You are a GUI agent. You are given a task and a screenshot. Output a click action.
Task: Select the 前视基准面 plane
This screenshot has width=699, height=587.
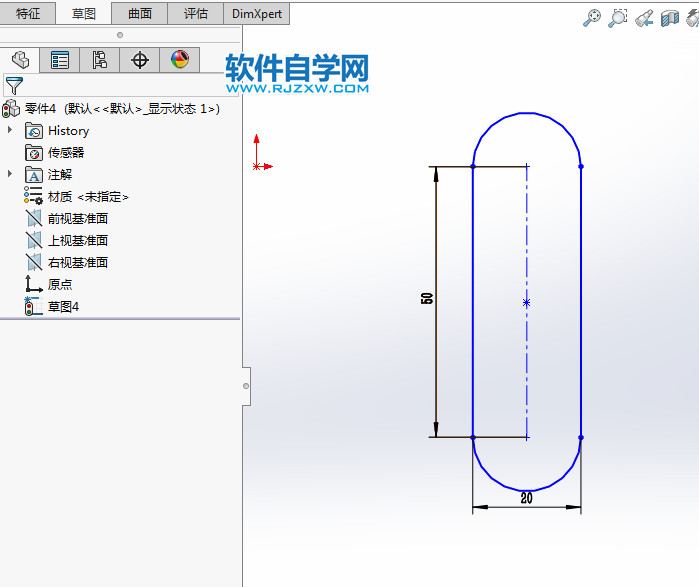(x=78, y=218)
